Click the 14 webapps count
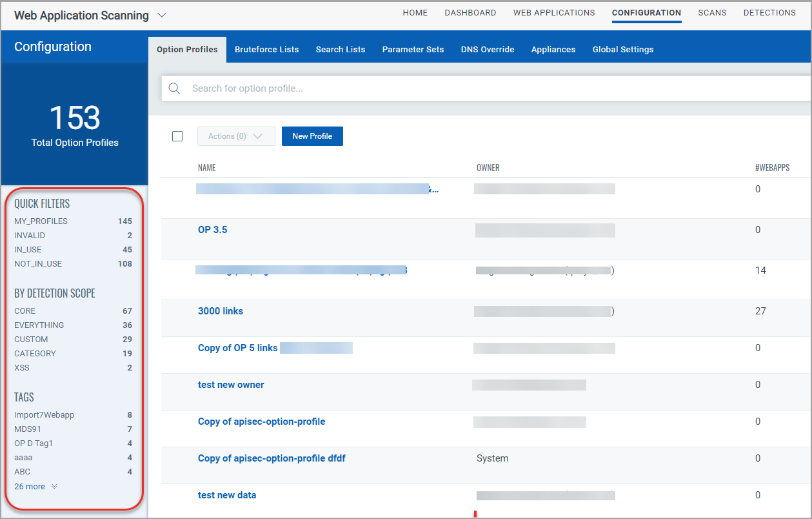812x519 pixels. [761, 270]
